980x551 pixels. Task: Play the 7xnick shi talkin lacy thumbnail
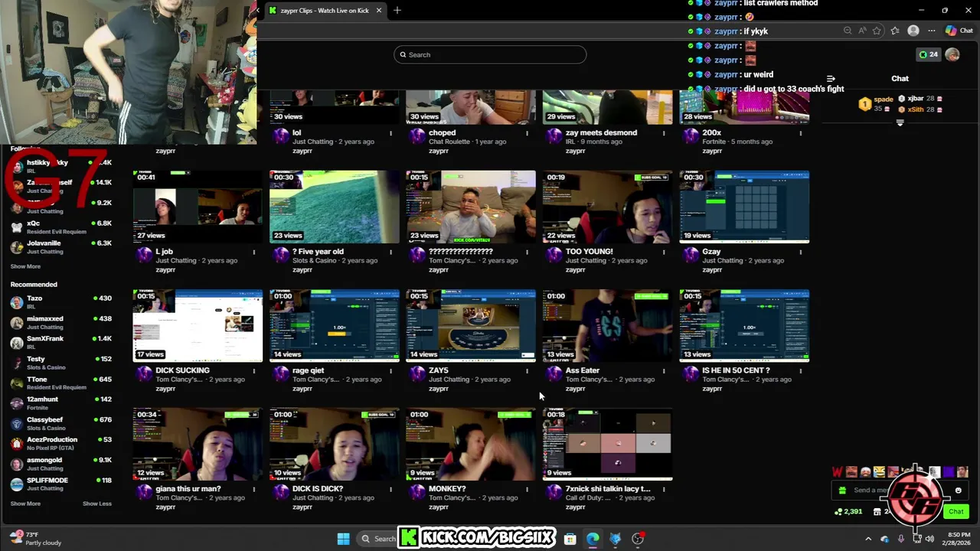click(x=607, y=445)
